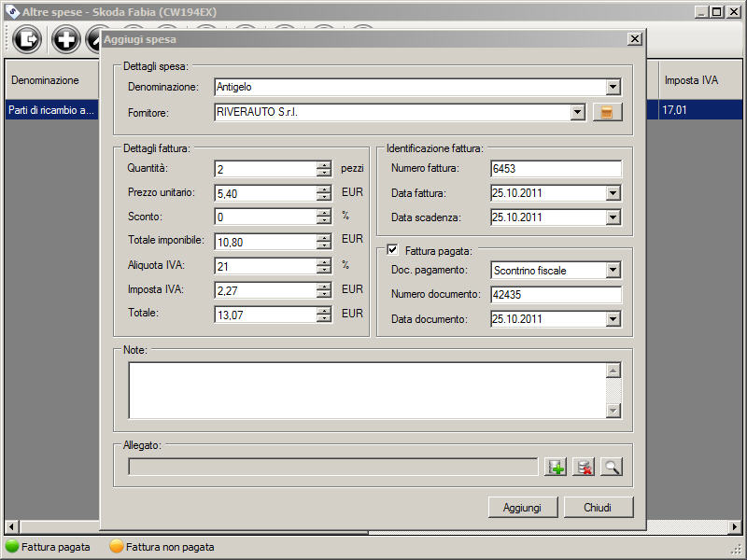Click the Quantità input field

(266, 169)
